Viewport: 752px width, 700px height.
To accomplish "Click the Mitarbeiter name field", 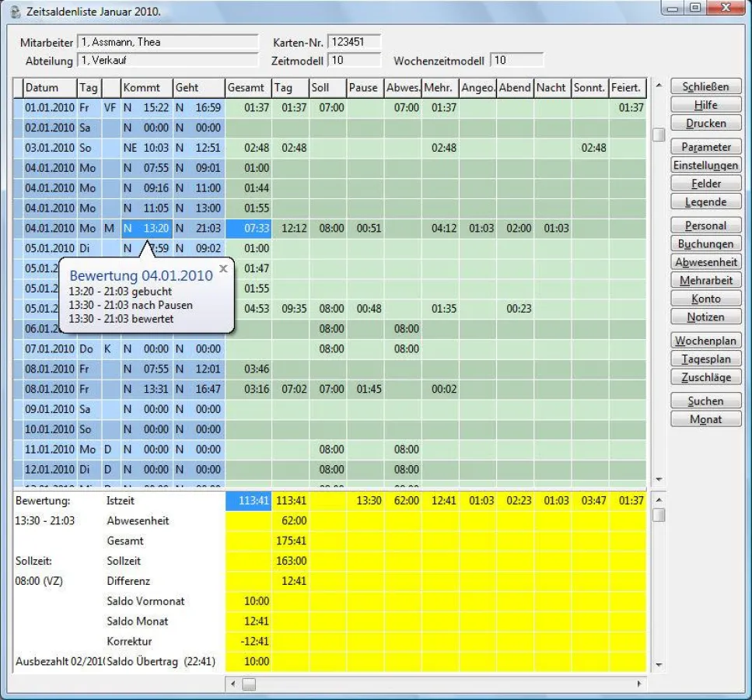I will (167, 42).
